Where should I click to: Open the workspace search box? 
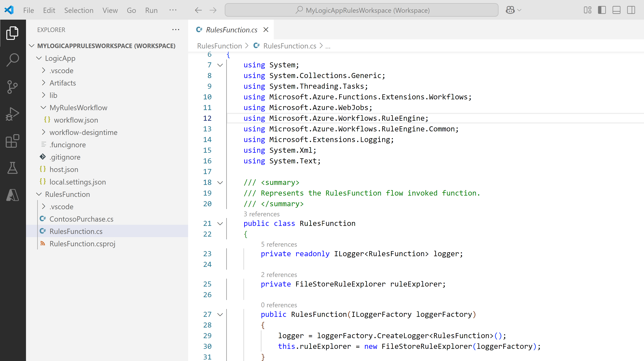point(361,10)
